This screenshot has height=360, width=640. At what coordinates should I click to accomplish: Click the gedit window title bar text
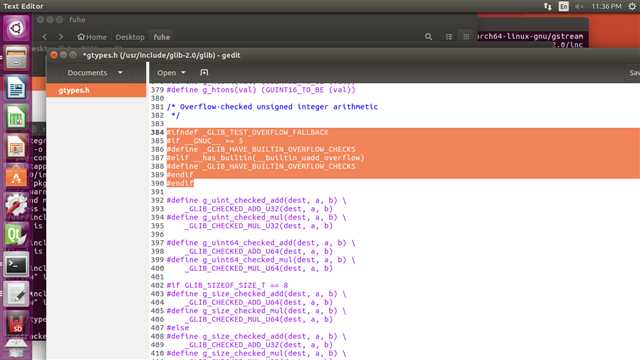[x=161, y=55]
